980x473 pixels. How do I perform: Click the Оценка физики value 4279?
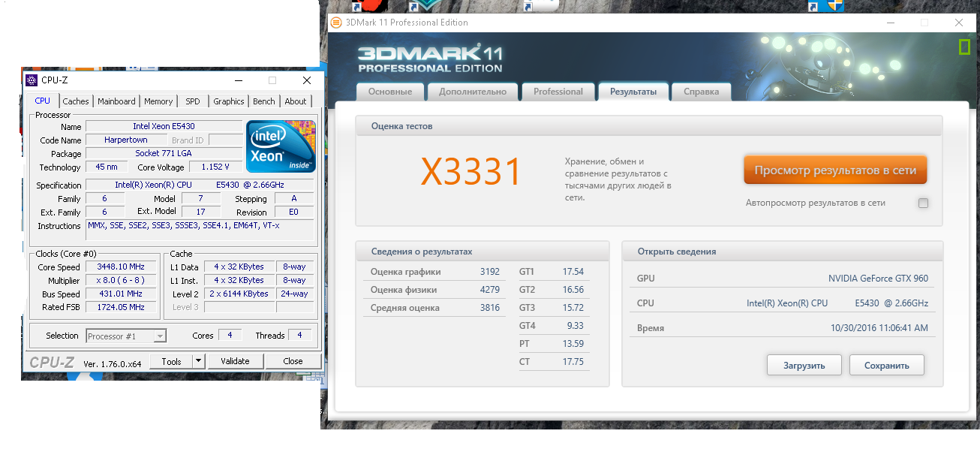tap(490, 290)
